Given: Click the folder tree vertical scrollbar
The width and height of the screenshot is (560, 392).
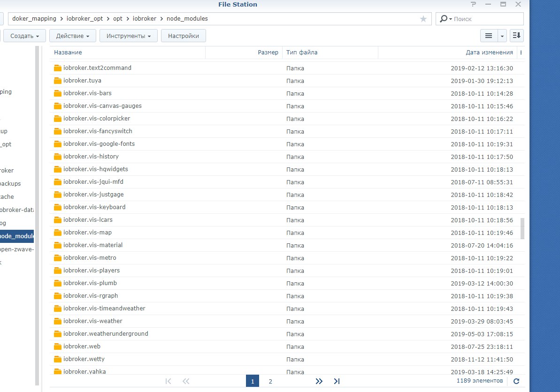Looking at the screenshot, I should [37, 216].
